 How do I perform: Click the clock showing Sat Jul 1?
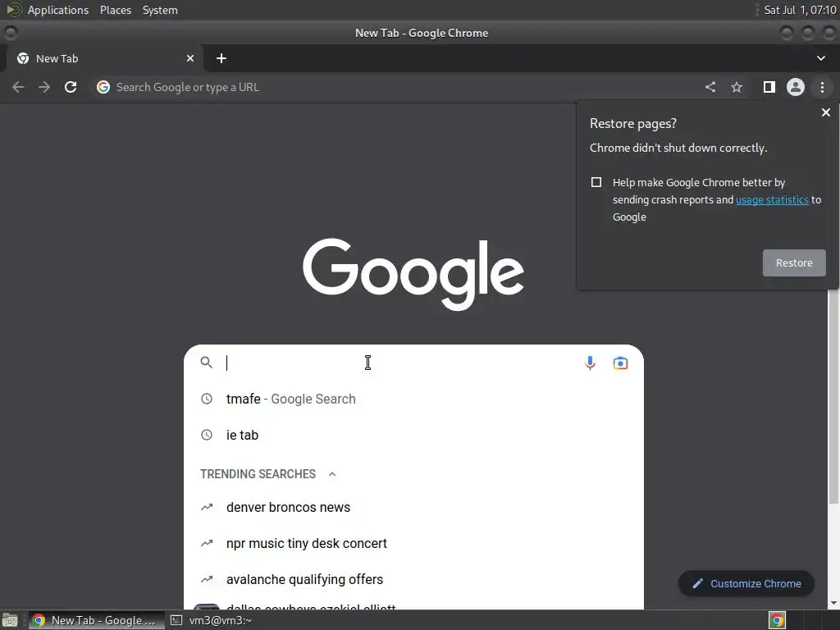800,10
